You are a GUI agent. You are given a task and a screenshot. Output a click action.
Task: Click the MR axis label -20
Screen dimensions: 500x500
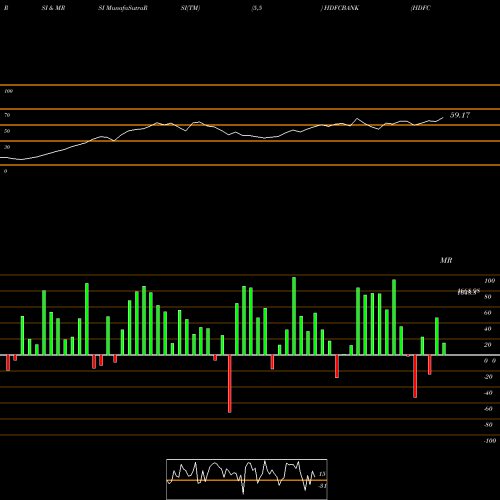click(488, 377)
